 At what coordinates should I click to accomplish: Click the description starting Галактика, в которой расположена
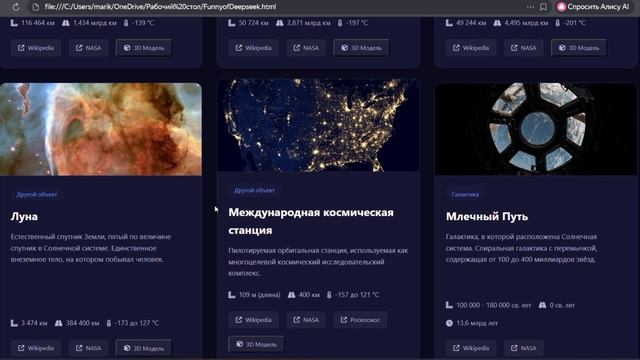tap(521, 248)
